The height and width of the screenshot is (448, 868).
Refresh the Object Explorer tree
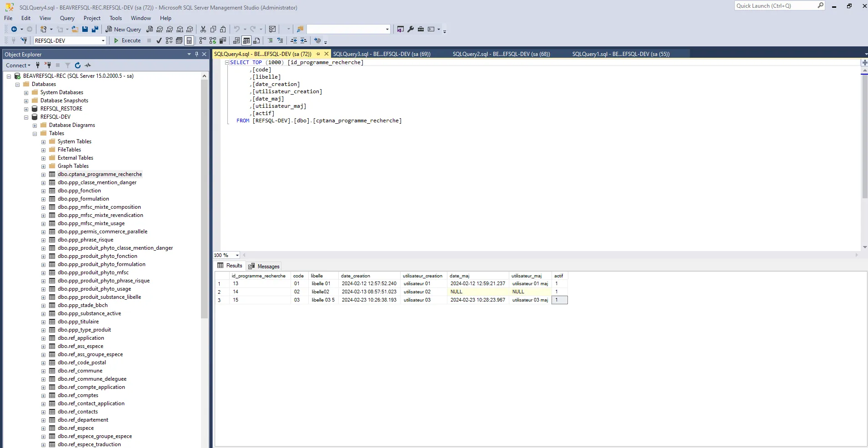78,65
